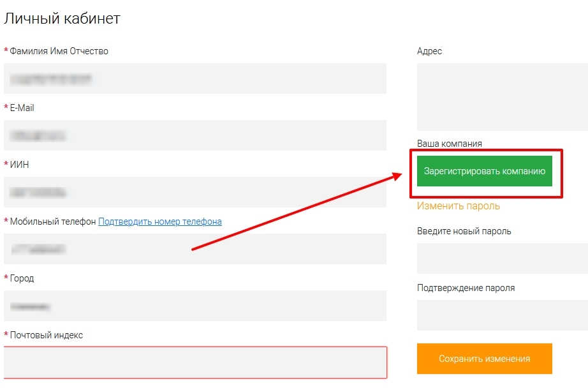Focus the red-outlined Почтовый индекс field

195,363
